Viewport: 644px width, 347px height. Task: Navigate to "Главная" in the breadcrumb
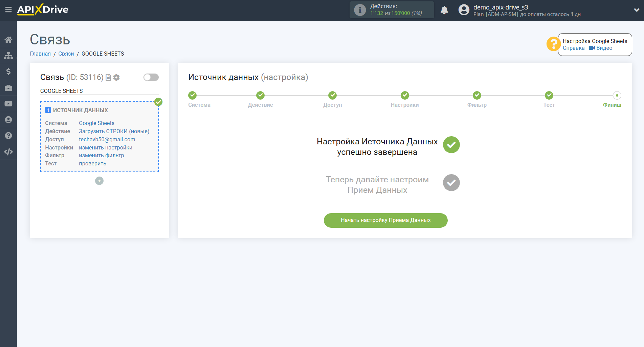pyautogui.click(x=40, y=54)
